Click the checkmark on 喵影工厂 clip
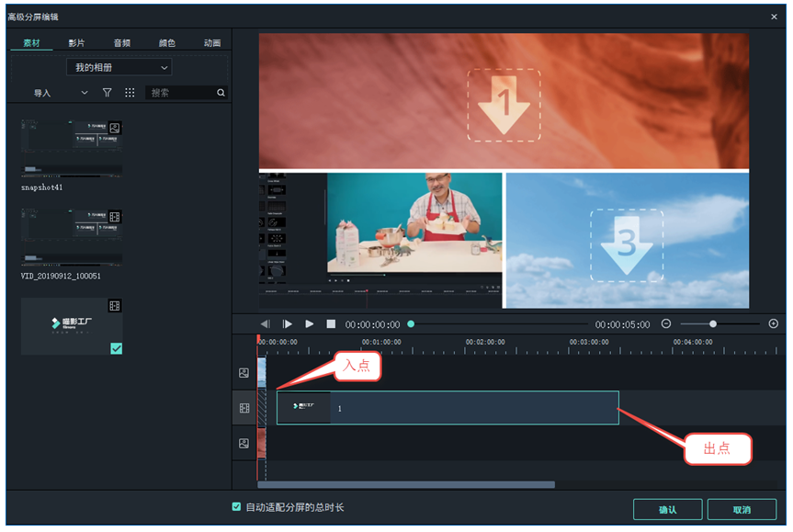Viewport: 793px width, 532px height. coord(117,348)
